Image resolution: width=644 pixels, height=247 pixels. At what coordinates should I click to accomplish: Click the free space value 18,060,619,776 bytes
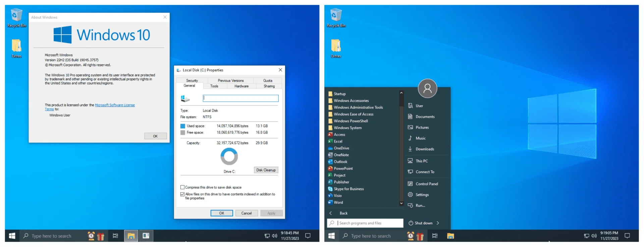[x=232, y=132]
